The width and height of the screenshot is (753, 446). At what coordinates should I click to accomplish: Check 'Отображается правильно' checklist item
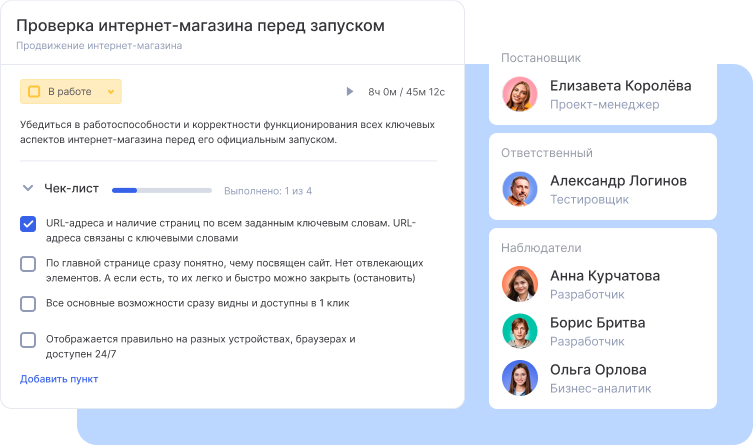[28, 339]
